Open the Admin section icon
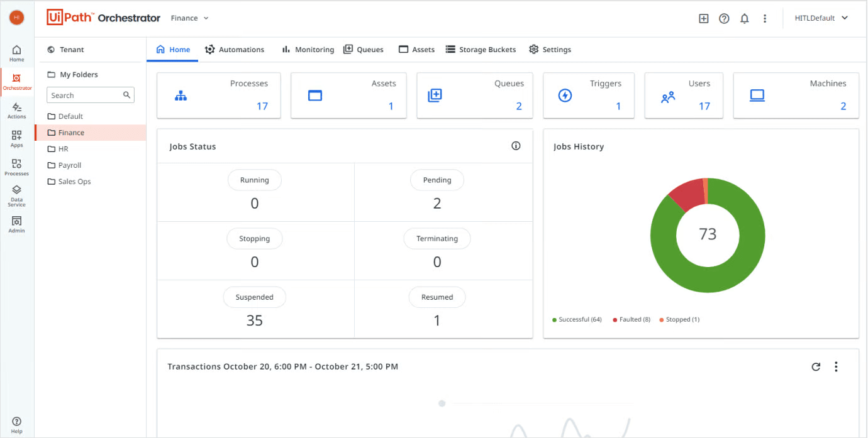The width and height of the screenshot is (868, 438). click(x=16, y=224)
